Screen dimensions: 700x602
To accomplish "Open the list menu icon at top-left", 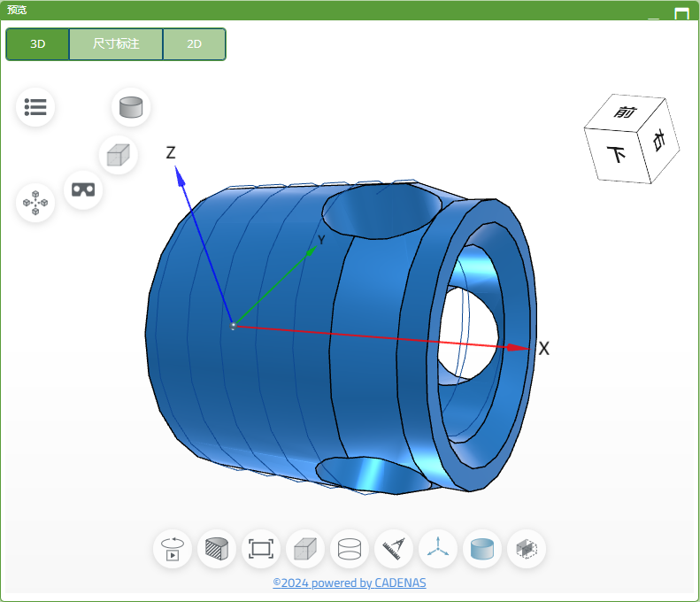I will click(35, 107).
